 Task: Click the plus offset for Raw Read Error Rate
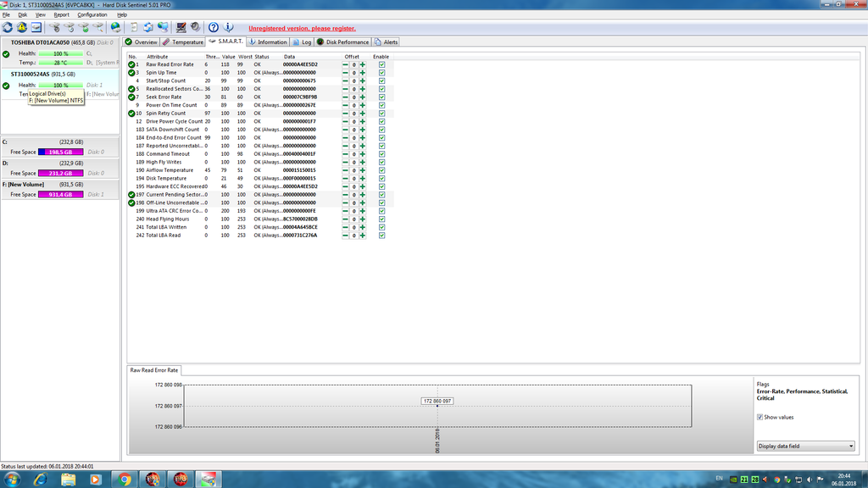(363, 64)
